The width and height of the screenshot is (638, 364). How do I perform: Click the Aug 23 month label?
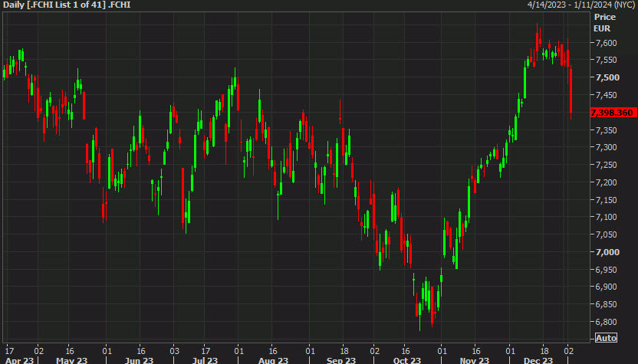click(x=273, y=360)
